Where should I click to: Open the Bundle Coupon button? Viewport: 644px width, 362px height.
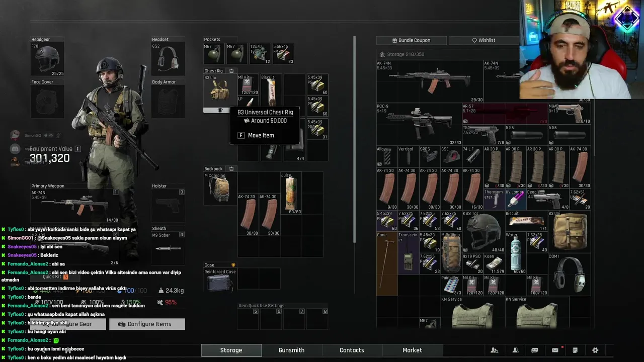pyautogui.click(x=411, y=40)
